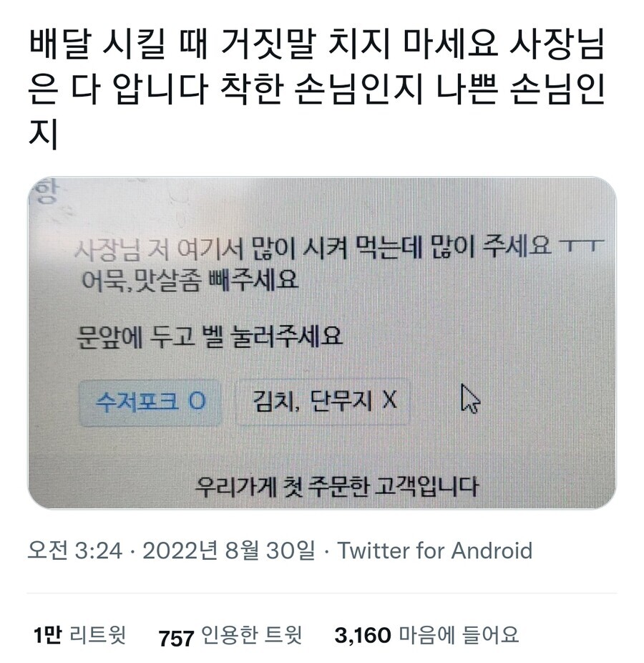
Task: Click the cut-off 항 character atop photo
Action: (x=45, y=191)
